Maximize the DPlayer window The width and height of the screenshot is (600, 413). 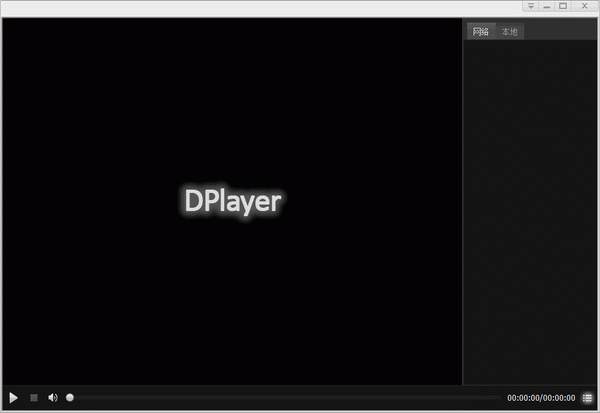coord(563,6)
